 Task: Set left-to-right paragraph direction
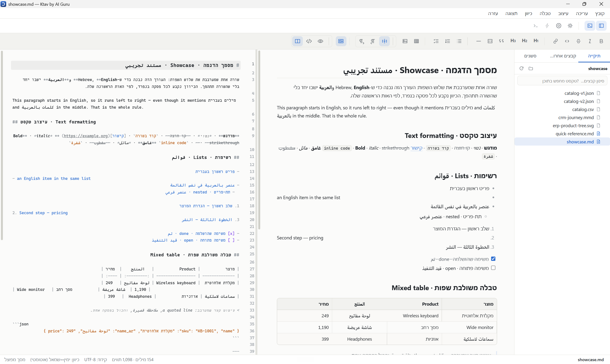click(x=361, y=41)
